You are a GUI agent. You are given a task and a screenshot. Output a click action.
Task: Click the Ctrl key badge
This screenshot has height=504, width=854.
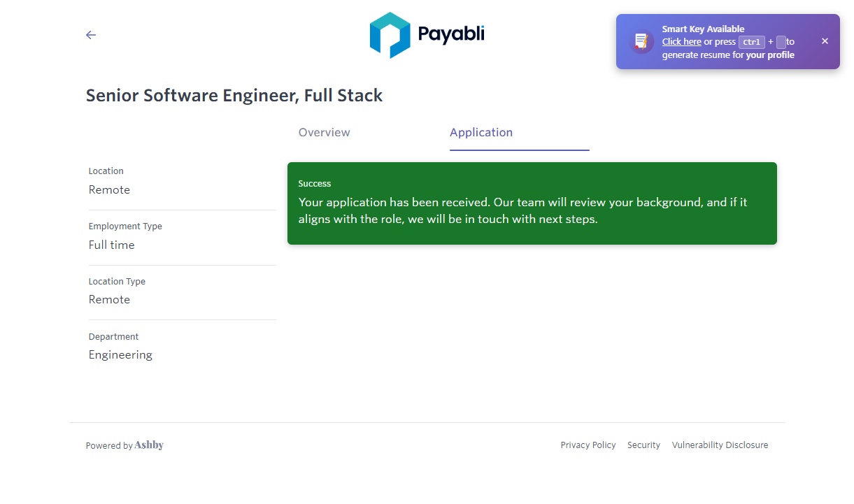click(752, 42)
